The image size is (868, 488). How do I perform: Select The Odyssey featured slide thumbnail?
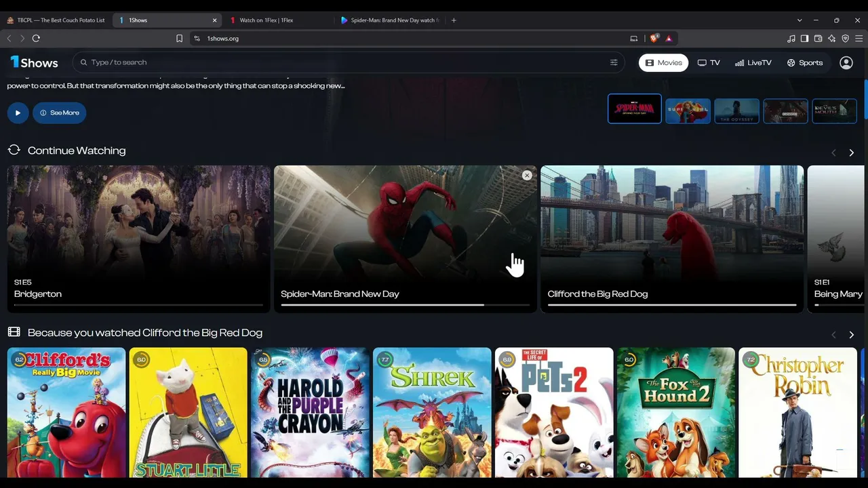pyautogui.click(x=737, y=111)
